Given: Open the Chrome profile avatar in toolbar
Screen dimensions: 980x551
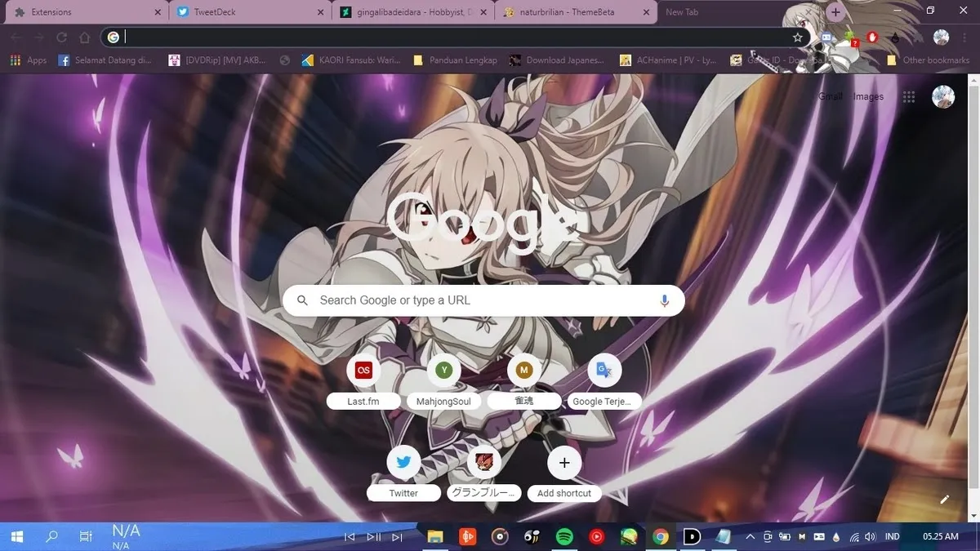Looking at the screenshot, I should pyautogui.click(x=941, y=38).
